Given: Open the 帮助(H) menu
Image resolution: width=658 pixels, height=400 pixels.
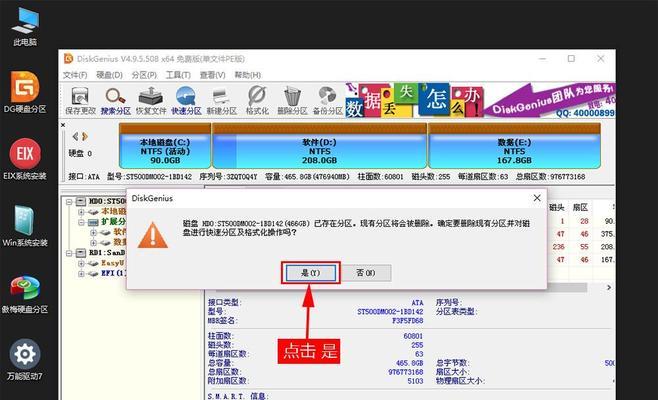Looking at the screenshot, I should [248, 75].
